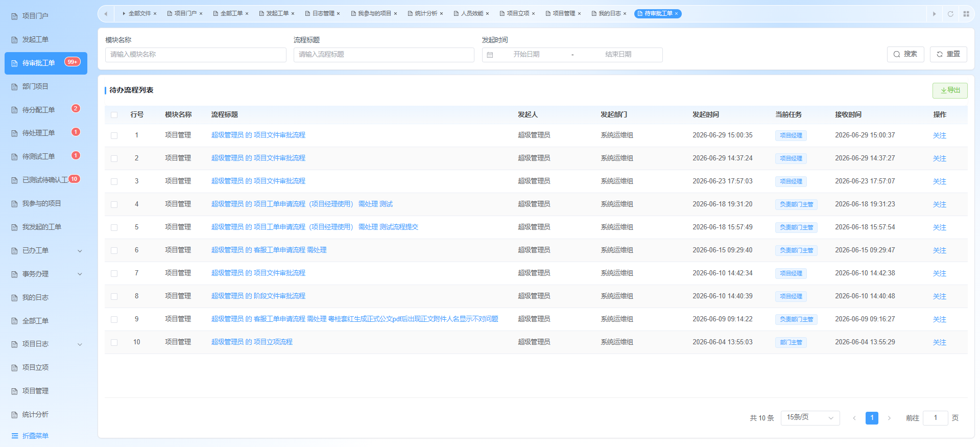Screen dimensions: 980x447
Task: Open 项目管理 sidebar icon
Action: click(14, 391)
